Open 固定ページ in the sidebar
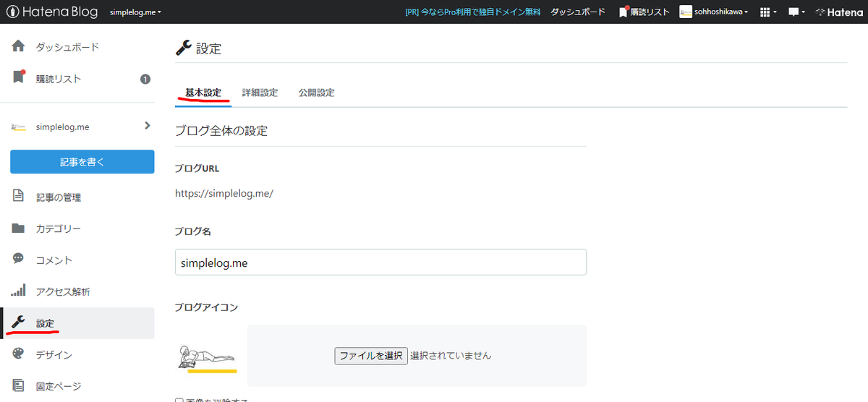868x402 pixels. click(x=59, y=386)
